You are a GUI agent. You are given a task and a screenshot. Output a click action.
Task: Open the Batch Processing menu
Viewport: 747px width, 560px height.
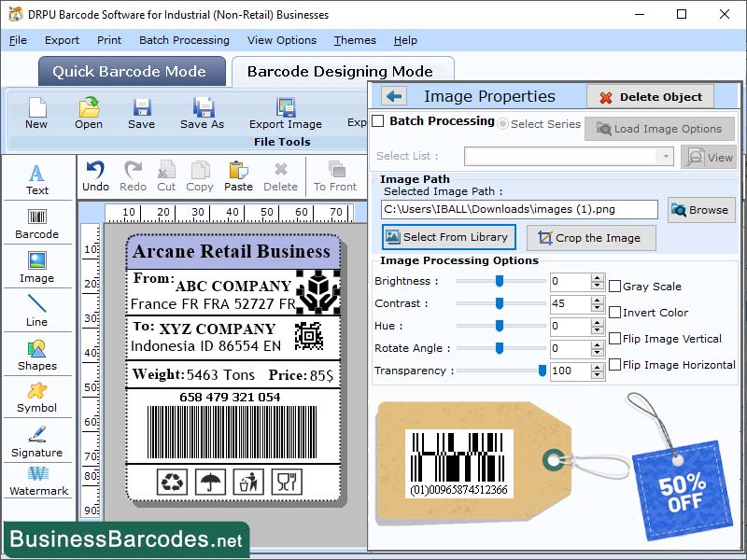click(x=184, y=40)
